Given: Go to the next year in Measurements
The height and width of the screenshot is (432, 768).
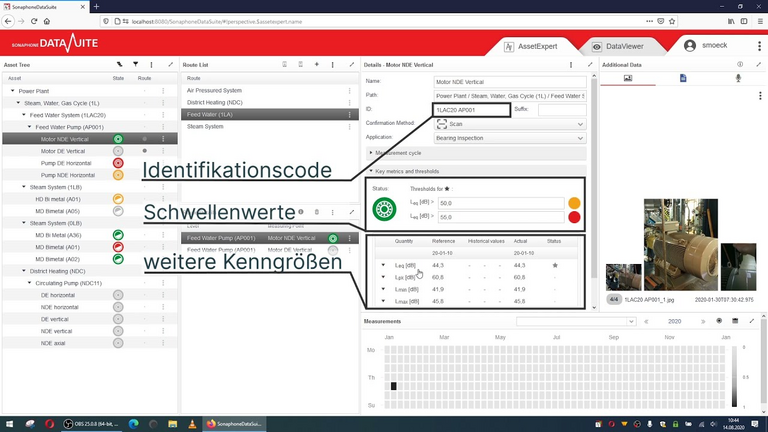Looking at the screenshot, I should pos(703,321).
